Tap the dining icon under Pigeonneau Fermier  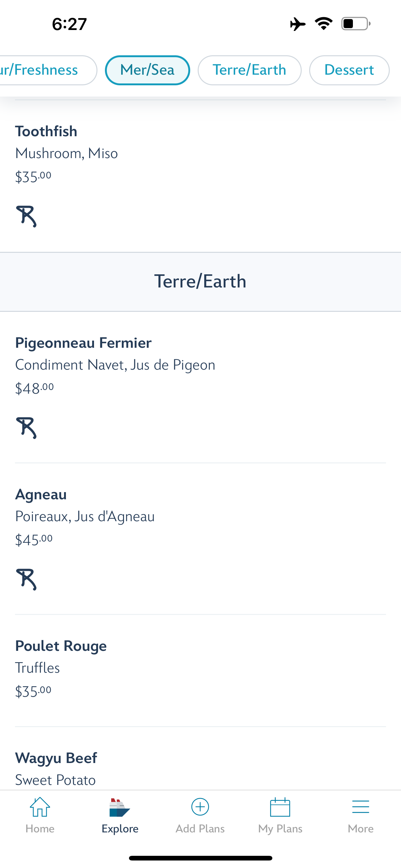coord(26,428)
